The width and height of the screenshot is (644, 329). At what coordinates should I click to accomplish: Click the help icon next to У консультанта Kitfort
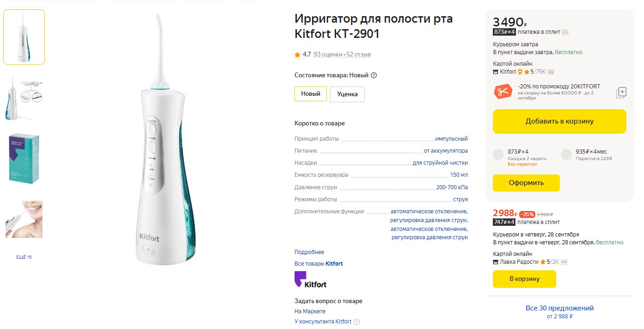(356, 322)
